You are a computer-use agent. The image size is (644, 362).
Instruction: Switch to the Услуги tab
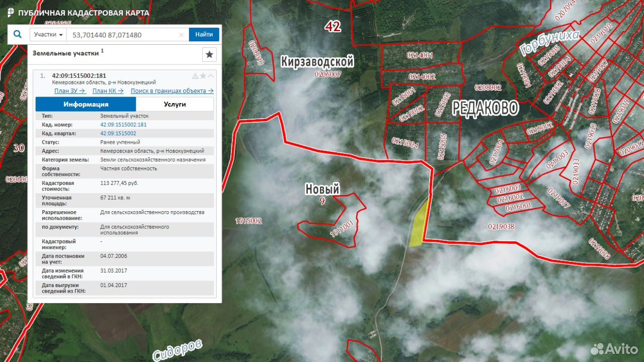[175, 104]
